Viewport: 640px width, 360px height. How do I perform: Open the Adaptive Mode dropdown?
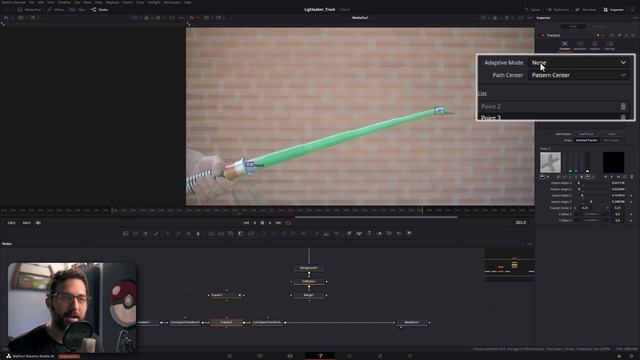click(579, 62)
